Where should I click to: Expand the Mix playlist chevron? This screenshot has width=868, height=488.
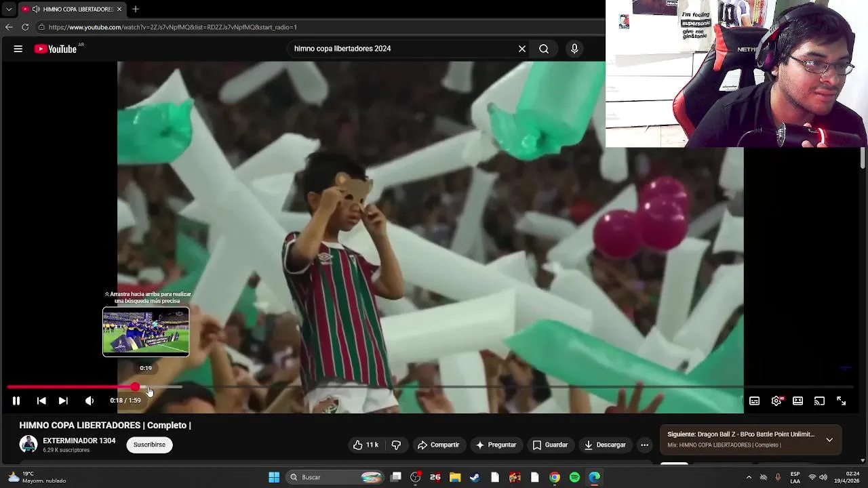[x=829, y=440]
